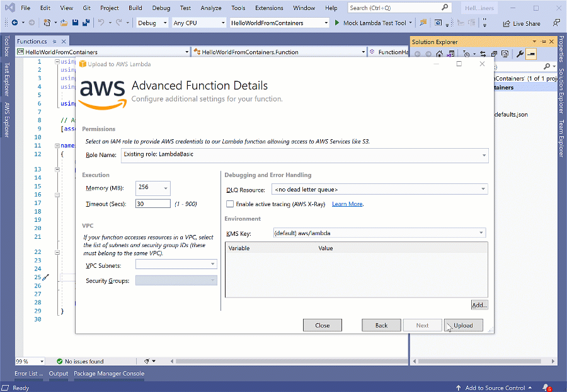Click the Pending Changes Filter clock icon
The width and height of the screenshot is (567, 392).
pos(466,54)
